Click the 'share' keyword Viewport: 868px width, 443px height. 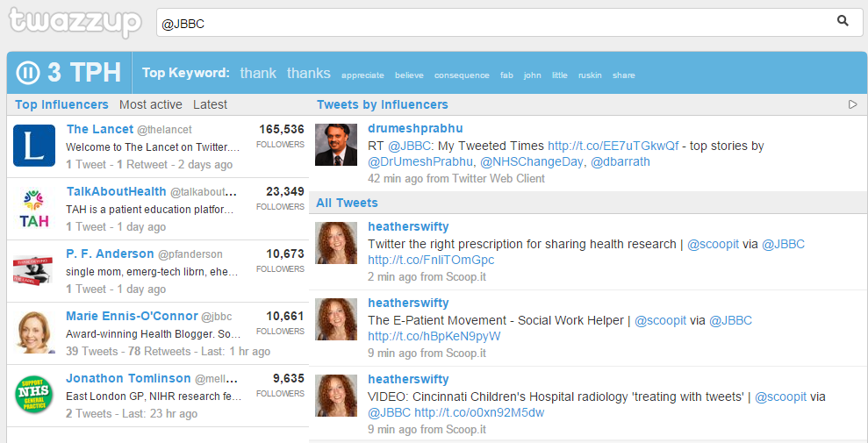624,75
